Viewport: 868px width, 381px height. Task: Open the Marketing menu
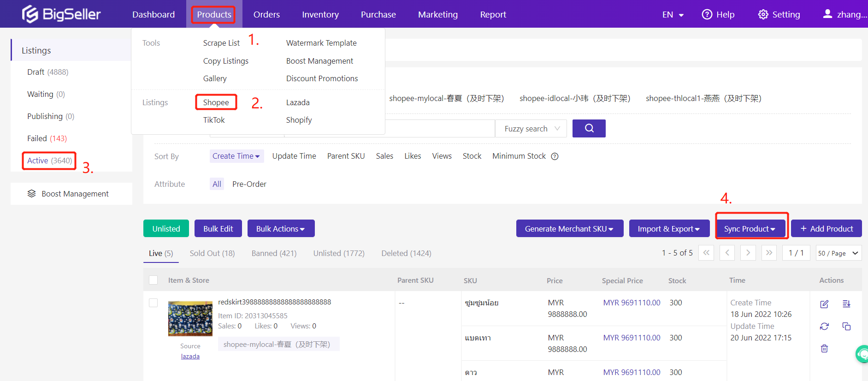point(438,14)
